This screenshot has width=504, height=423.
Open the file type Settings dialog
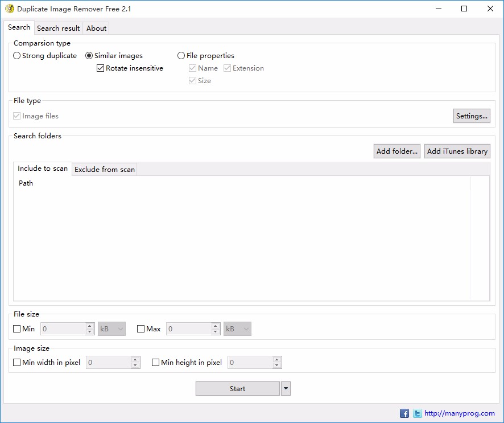[x=472, y=116]
